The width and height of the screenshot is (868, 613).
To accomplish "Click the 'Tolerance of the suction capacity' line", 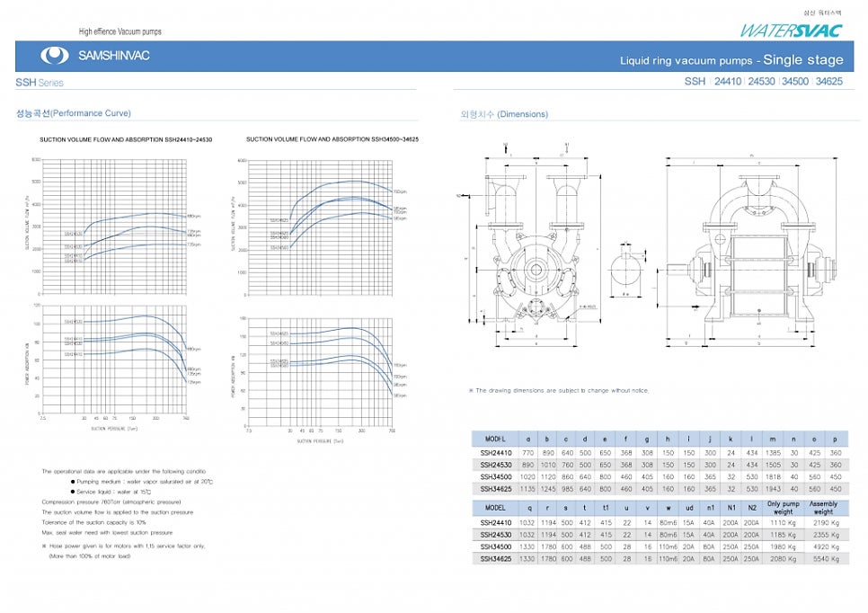I will pyautogui.click(x=94, y=522).
